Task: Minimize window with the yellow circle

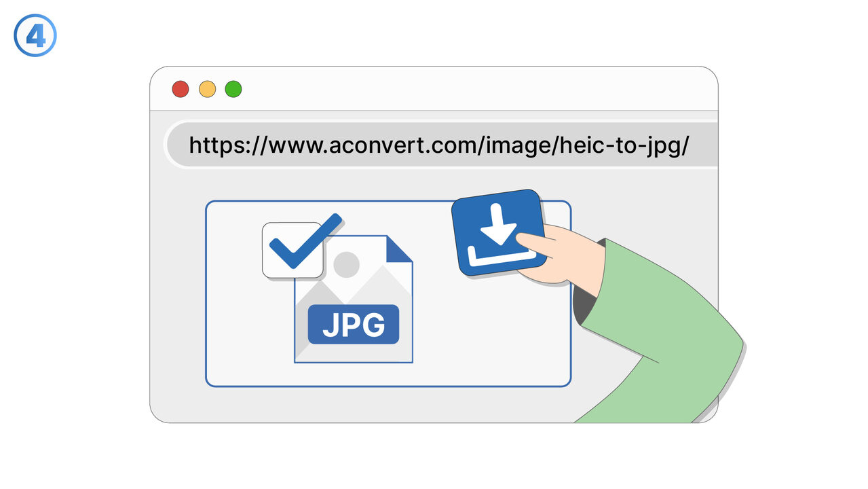Action: pyautogui.click(x=207, y=89)
